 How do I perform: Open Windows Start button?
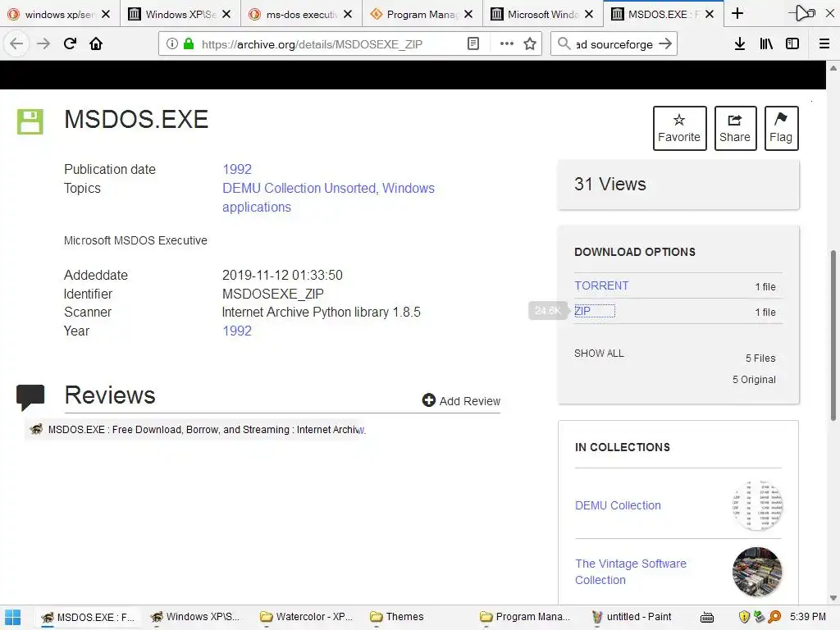click(13, 617)
